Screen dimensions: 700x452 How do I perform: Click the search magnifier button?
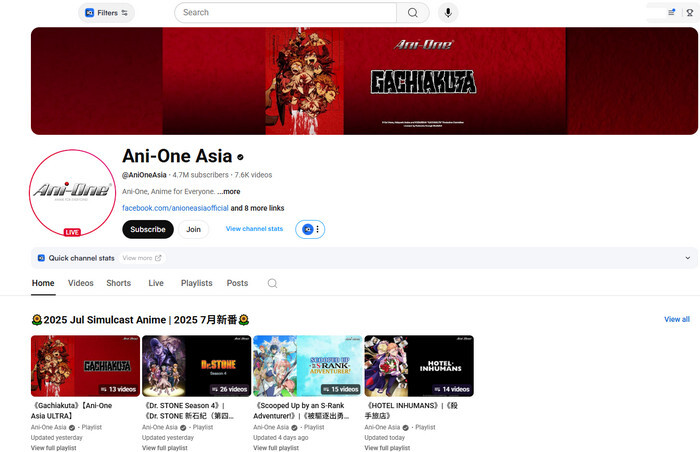tap(413, 13)
